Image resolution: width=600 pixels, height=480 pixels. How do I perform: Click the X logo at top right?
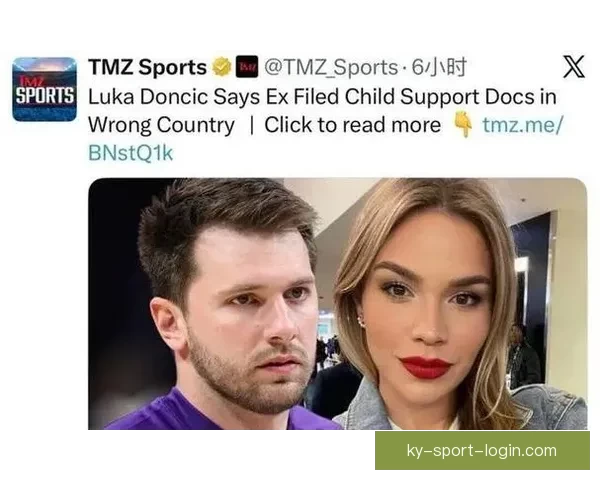(x=574, y=67)
